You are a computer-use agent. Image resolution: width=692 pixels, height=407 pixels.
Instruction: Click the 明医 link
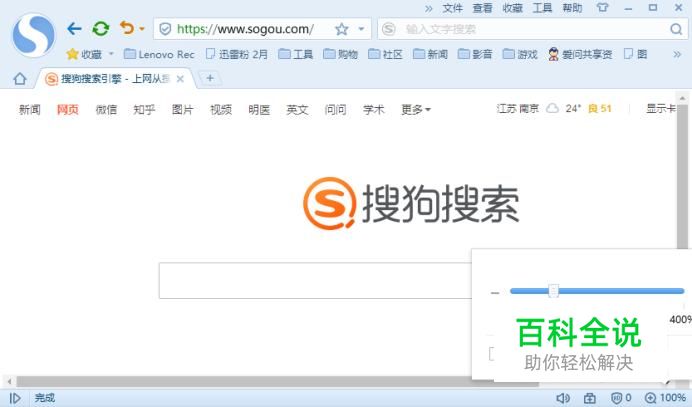pos(259,109)
